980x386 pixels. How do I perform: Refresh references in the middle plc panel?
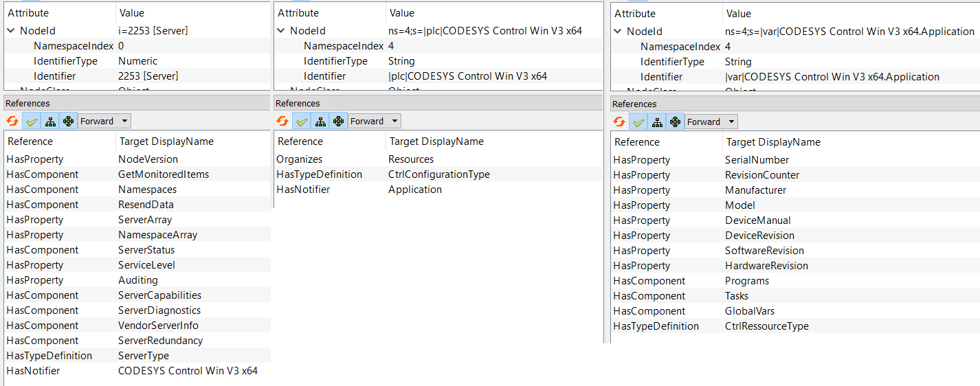coord(282,121)
